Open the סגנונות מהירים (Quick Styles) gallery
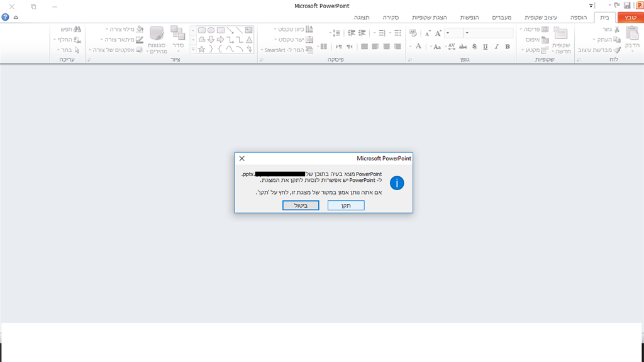The height and width of the screenshot is (362, 644). 157,40
